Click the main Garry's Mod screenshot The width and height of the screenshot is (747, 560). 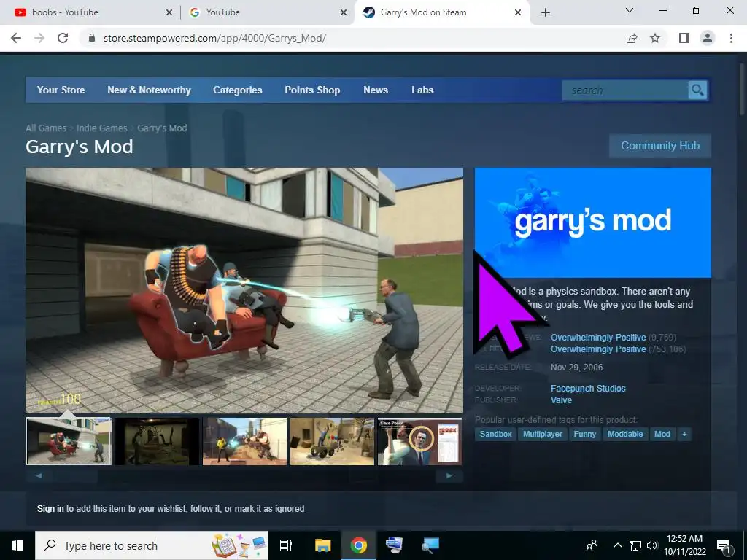click(244, 290)
